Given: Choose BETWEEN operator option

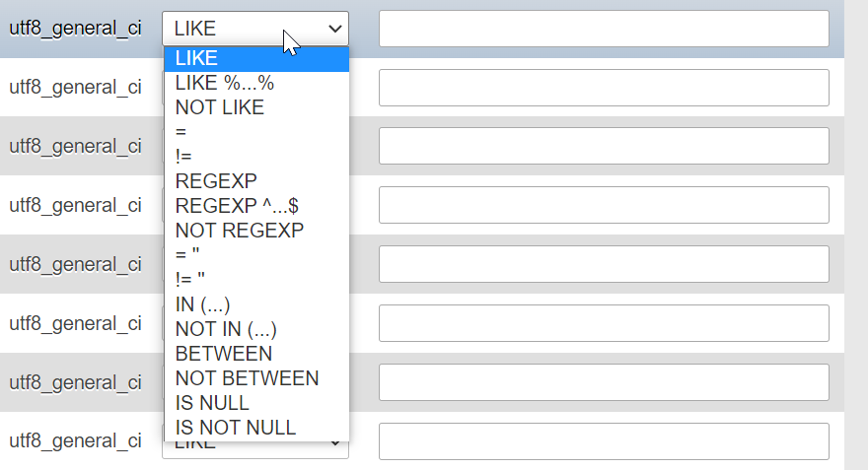Looking at the screenshot, I should pos(256,354).
